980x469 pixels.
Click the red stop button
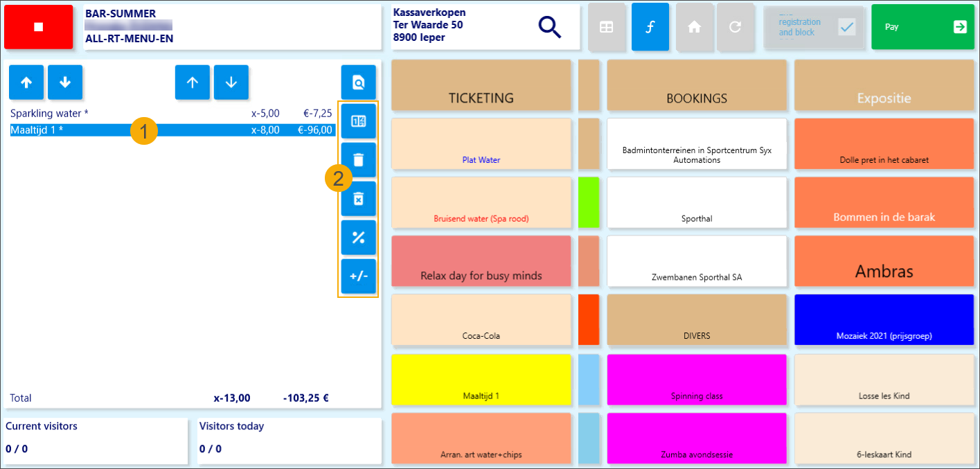click(38, 27)
